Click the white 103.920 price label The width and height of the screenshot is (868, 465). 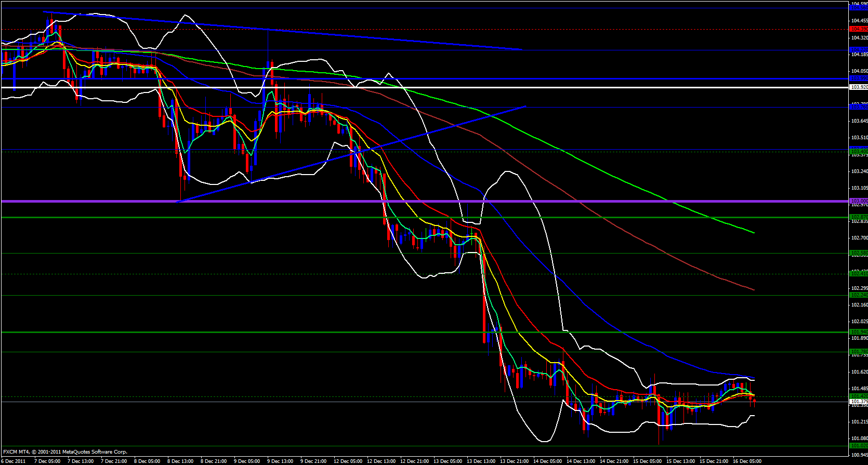[858, 87]
